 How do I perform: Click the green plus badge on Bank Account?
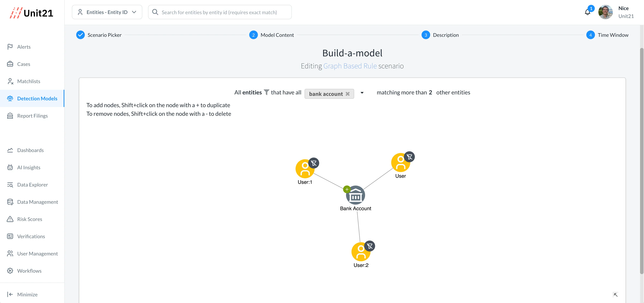[x=347, y=189]
